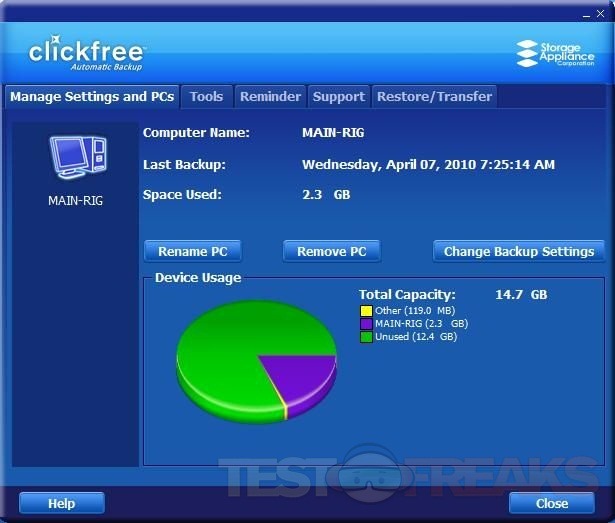Click the Last Backup date and time text
The image size is (615, 523).
[428, 165]
